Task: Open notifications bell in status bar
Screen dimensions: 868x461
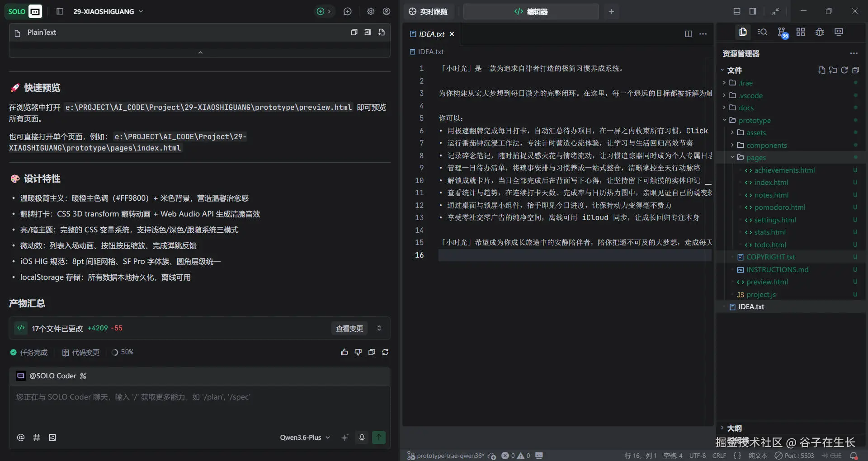Action: point(854,456)
